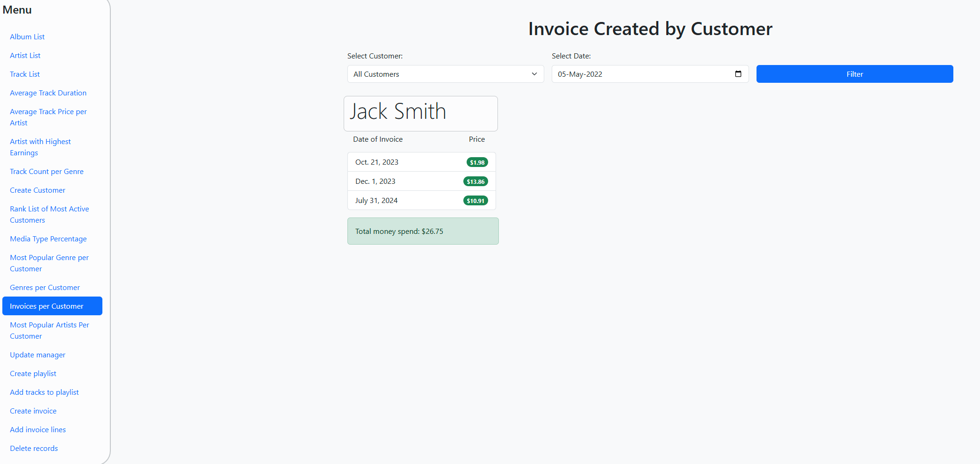Image resolution: width=980 pixels, height=464 pixels.
Task: Go to Add tracks to playlist
Action: pos(44,392)
